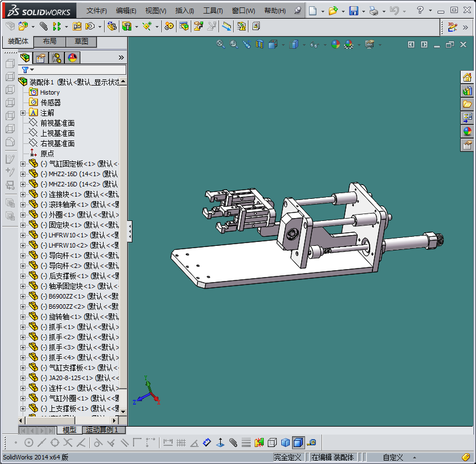
Task: Switch to the PropertyManager panel tab
Action: click(41, 58)
